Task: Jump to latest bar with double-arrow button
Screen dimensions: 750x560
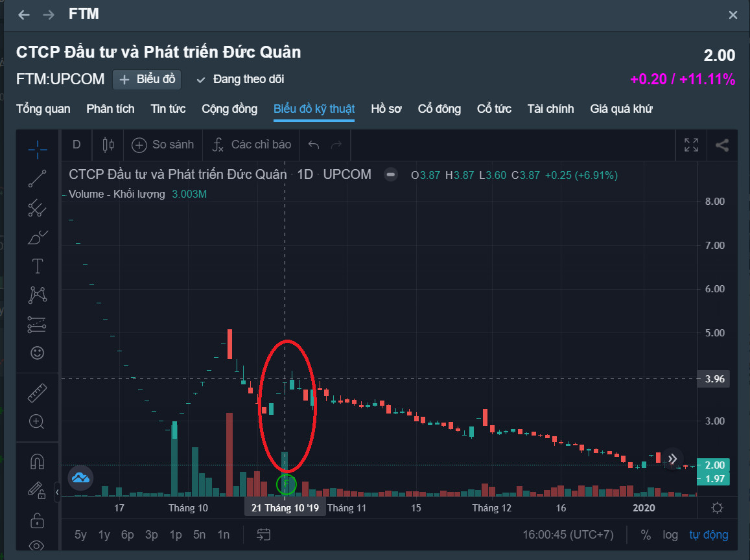Action: [672, 459]
